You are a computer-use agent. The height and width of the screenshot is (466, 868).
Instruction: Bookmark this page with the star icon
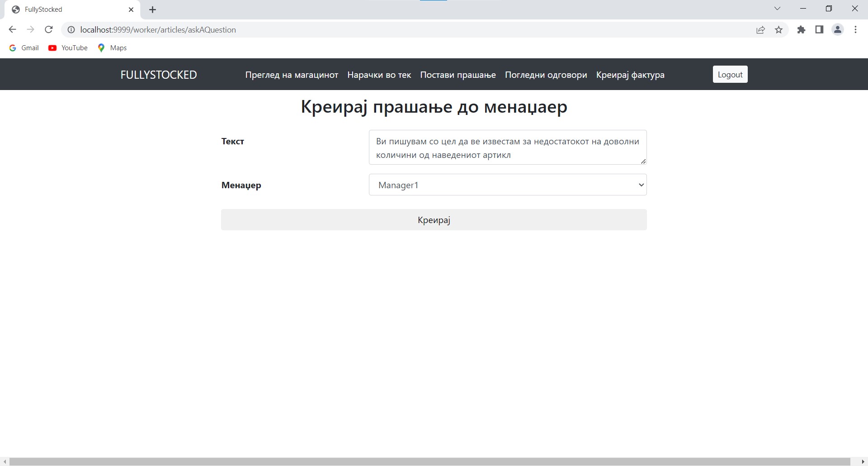point(778,30)
